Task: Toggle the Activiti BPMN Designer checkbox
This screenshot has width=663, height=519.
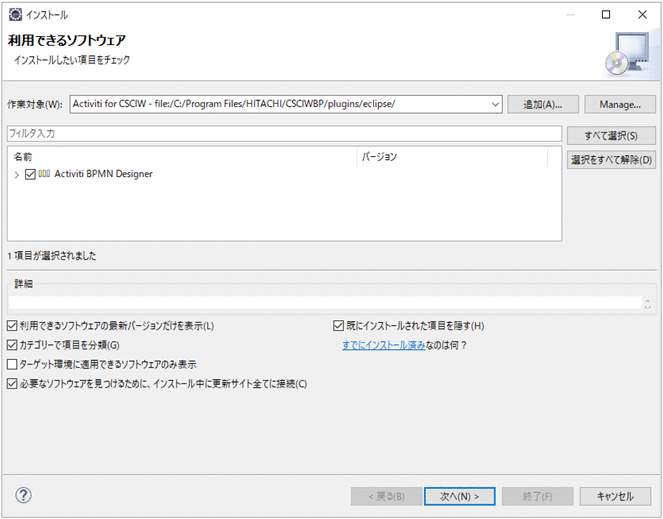Action: pyautogui.click(x=30, y=174)
